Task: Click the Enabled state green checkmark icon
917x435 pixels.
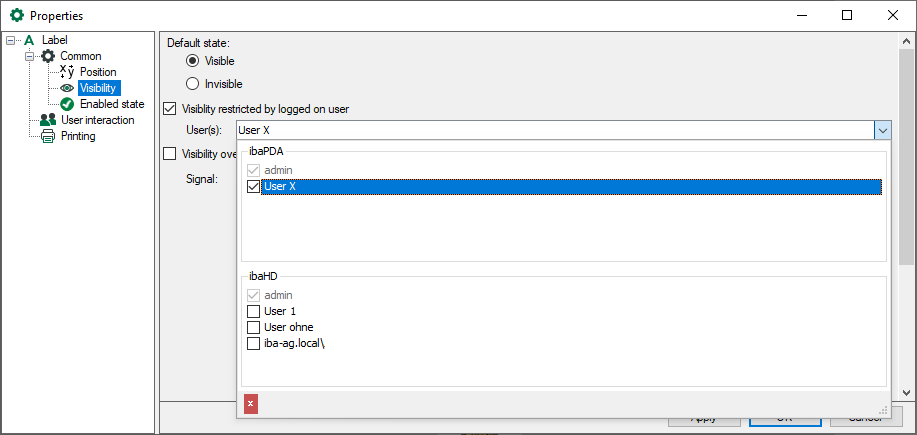Action: tap(67, 104)
